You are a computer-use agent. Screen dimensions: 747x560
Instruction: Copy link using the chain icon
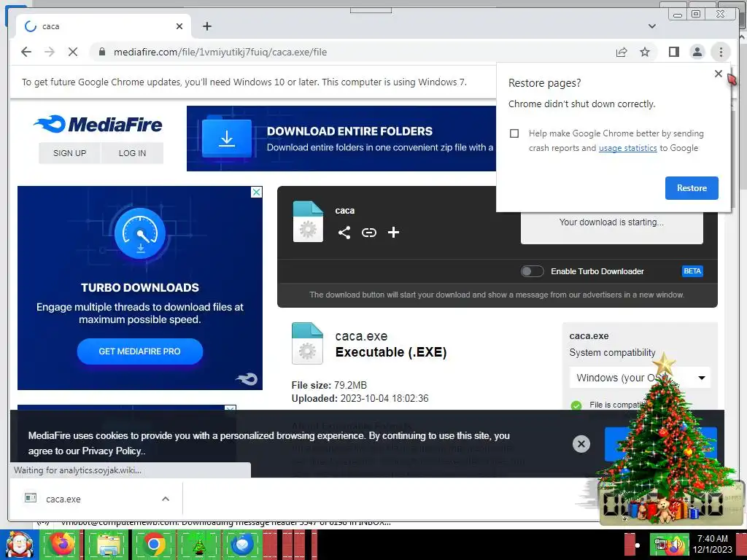(x=368, y=233)
